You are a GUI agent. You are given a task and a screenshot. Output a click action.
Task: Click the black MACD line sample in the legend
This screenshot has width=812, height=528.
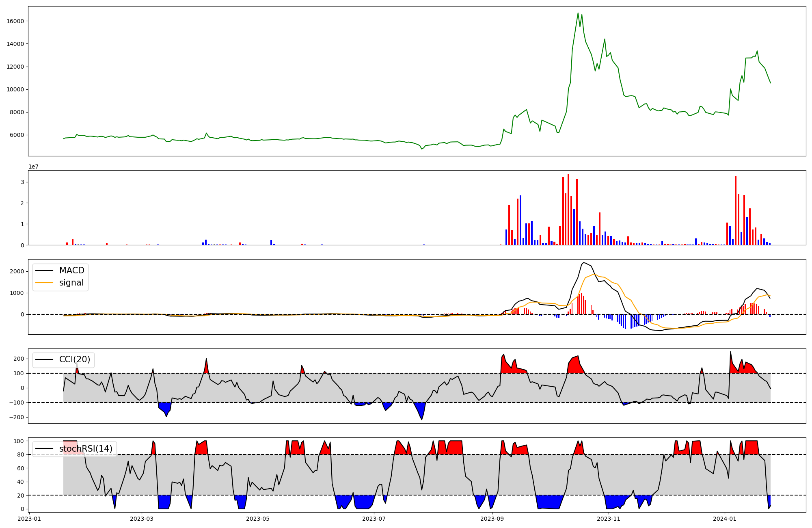(x=44, y=270)
